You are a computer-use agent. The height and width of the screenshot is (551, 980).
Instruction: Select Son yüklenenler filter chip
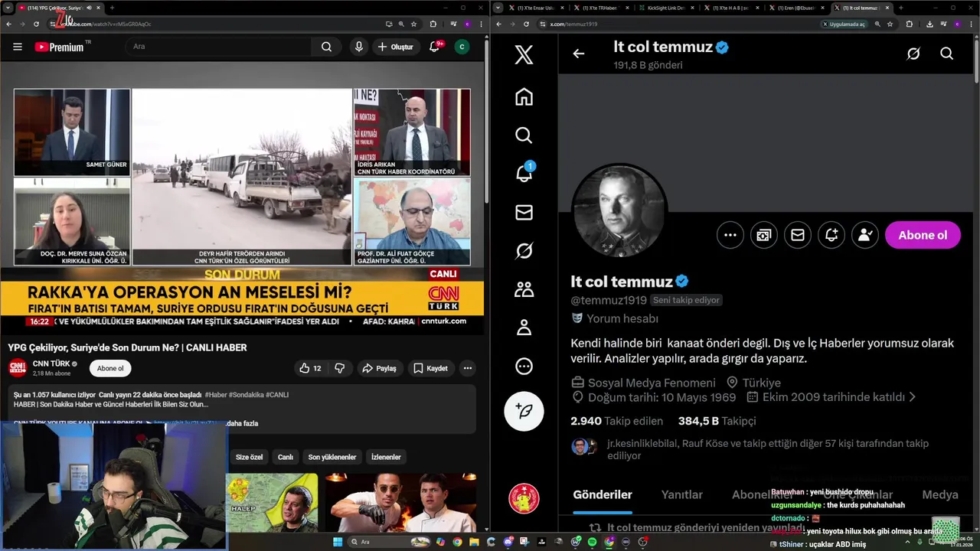(x=332, y=457)
